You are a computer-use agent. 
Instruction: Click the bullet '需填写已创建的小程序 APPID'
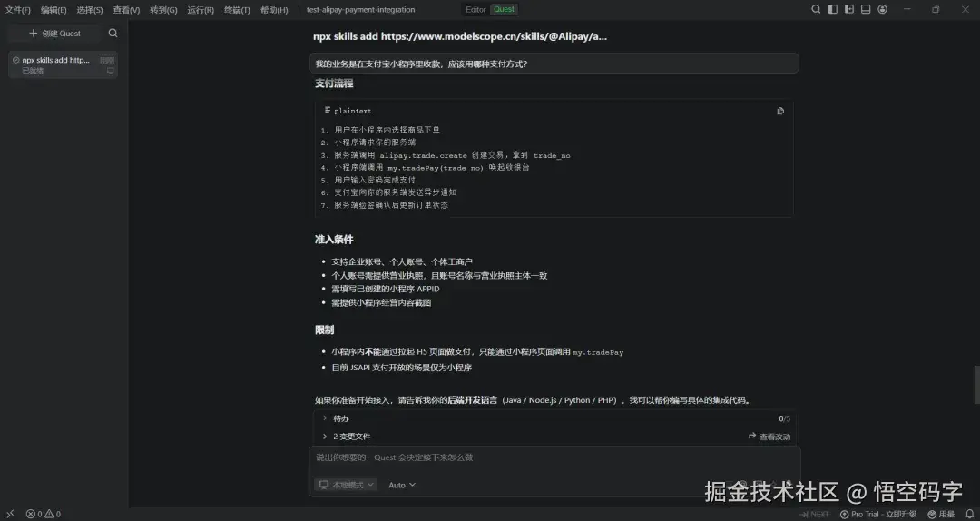click(x=386, y=289)
